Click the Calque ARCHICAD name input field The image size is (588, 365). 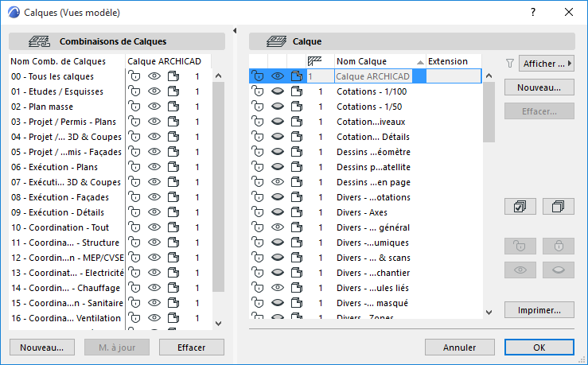[373, 76]
